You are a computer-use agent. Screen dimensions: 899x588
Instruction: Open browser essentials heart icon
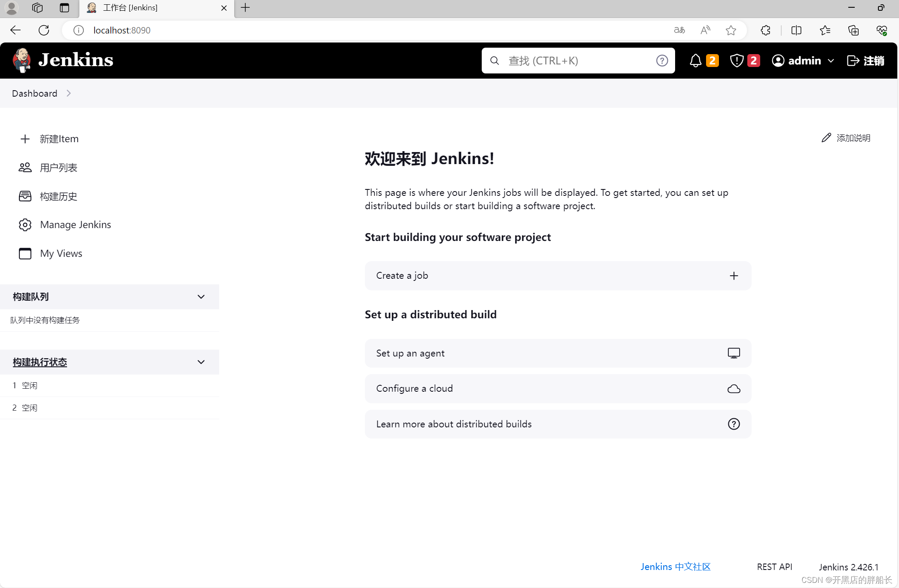(x=882, y=30)
